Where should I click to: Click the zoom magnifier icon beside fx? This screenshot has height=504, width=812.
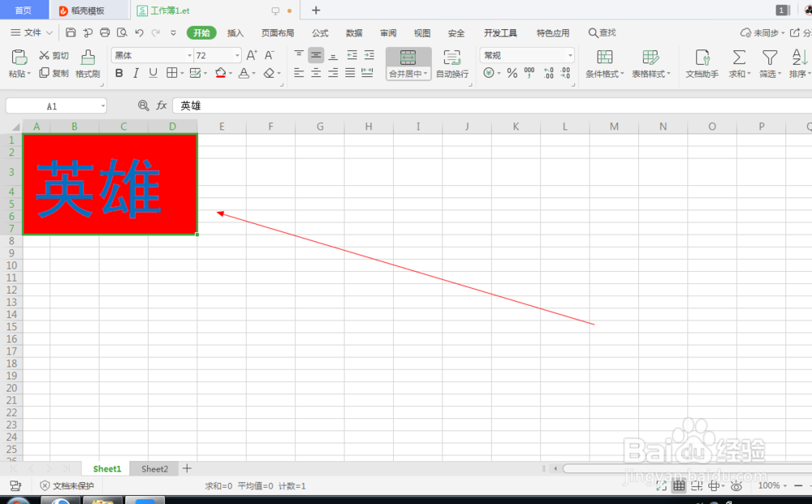coord(144,106)
